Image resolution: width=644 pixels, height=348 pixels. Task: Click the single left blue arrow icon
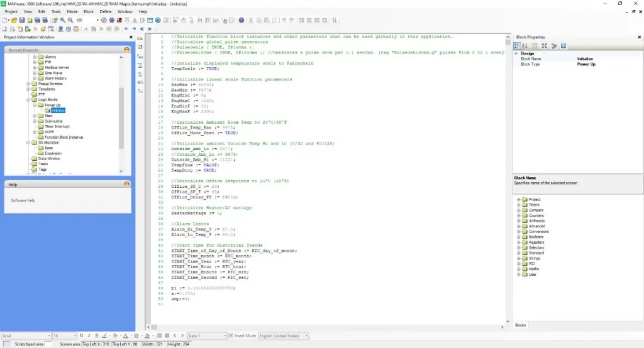pyautogui.click(x=126, y=29)
